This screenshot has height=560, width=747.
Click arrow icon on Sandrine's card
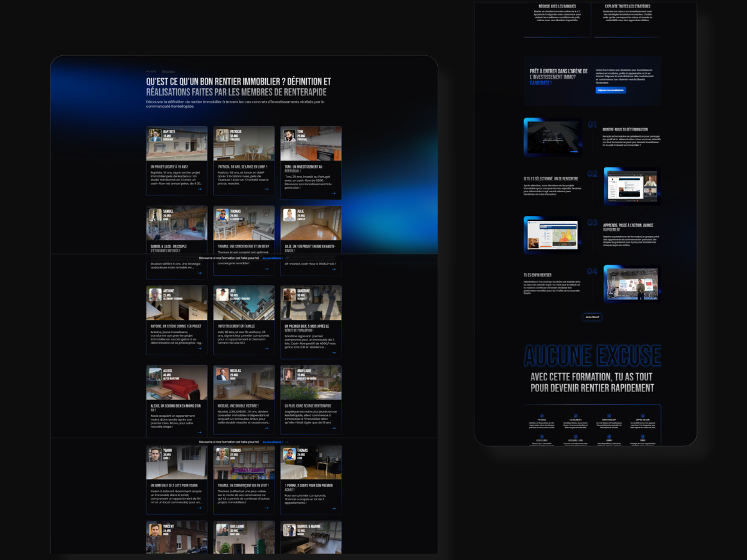click(334, 353)
